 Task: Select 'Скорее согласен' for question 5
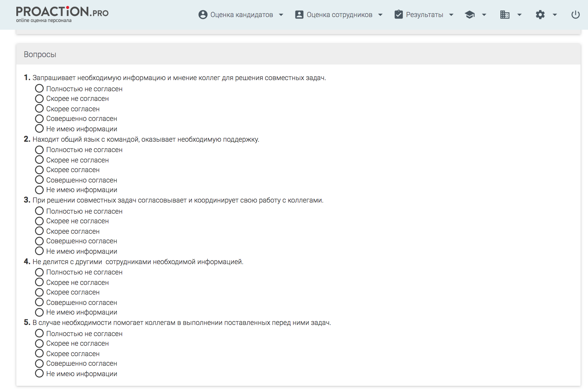(39, 353)
